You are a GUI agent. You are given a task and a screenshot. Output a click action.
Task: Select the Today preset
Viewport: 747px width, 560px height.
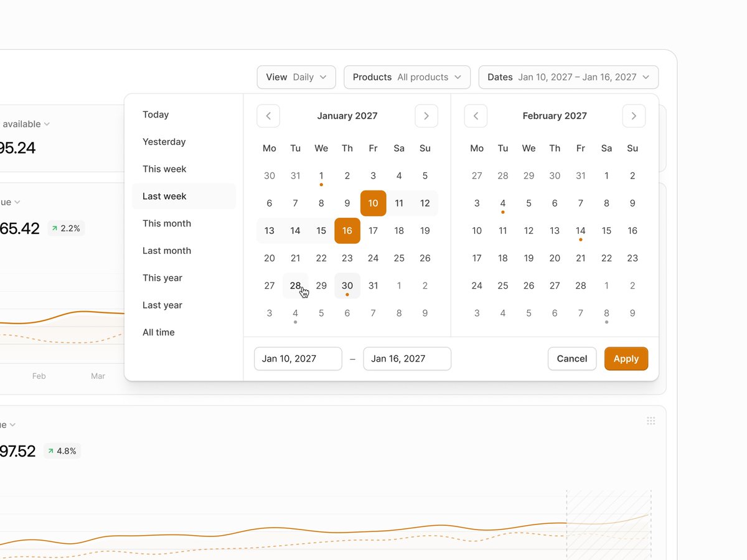click(184, 114)
